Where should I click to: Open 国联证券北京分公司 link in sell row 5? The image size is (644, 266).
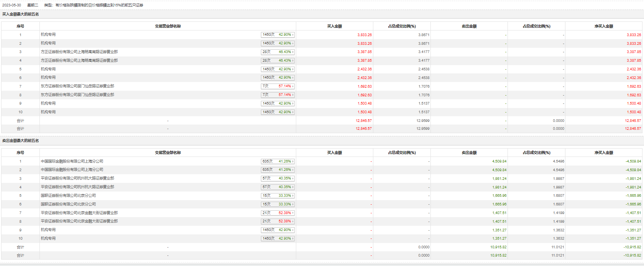point(68,196)
